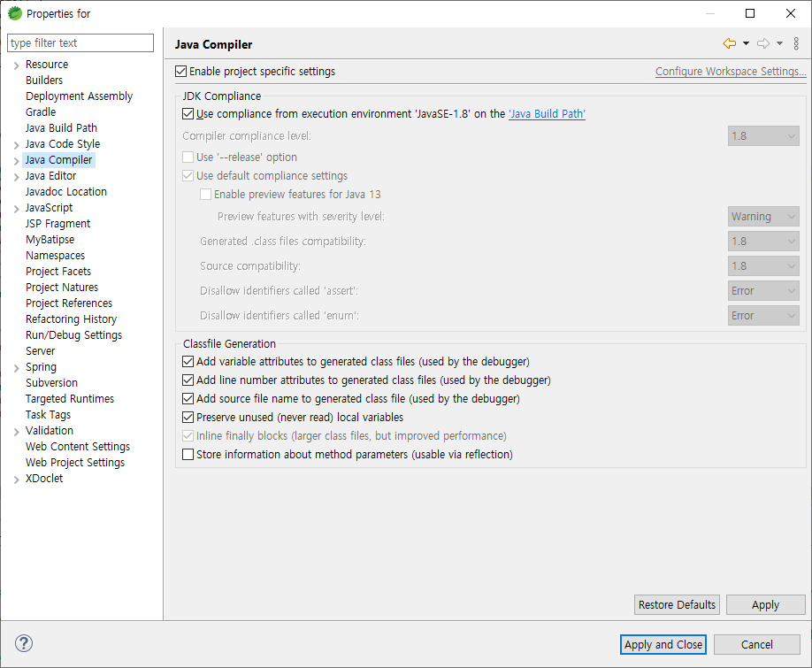Select Refactoring History page

point(72,319)
